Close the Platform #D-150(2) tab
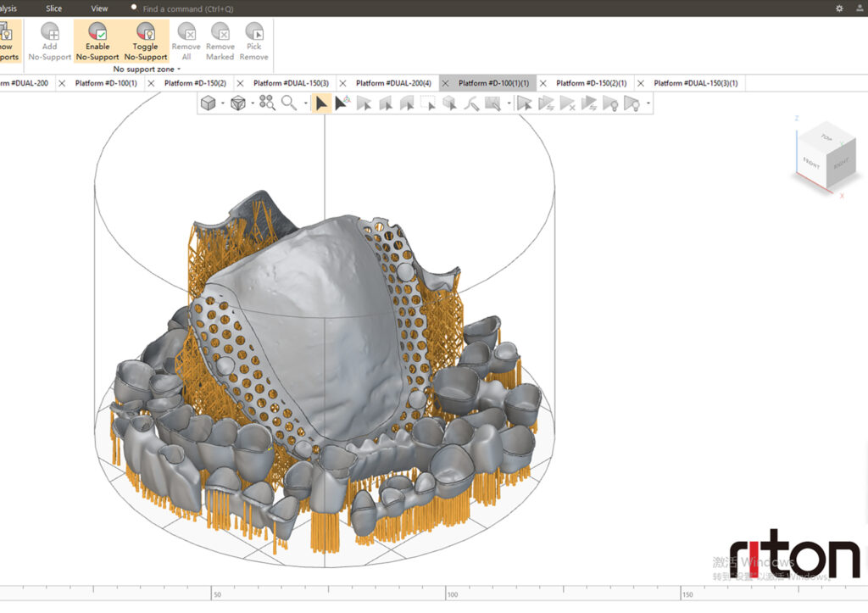The height and width of the screenshot is (613, 868). coord(240,83)
